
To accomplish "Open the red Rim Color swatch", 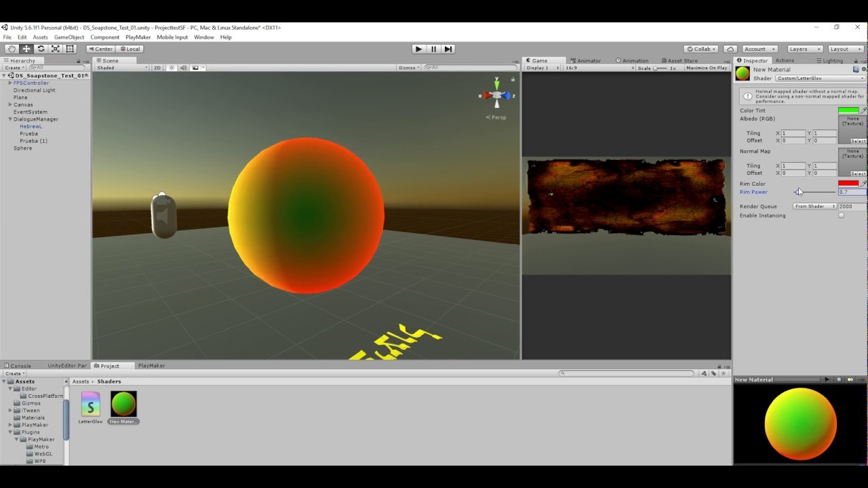I will pyautogui.click(x=848, y=184).
